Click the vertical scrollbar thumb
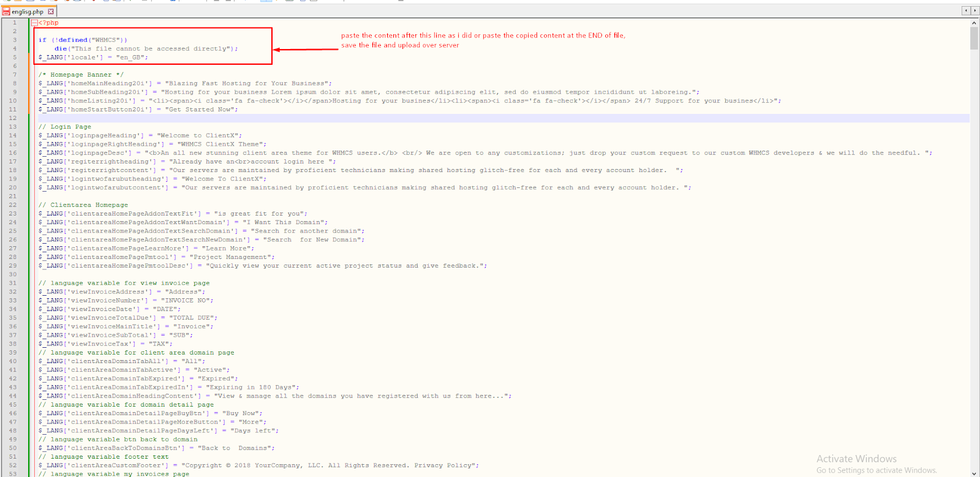The image size is (980, 477). click(x=974, y=38)
